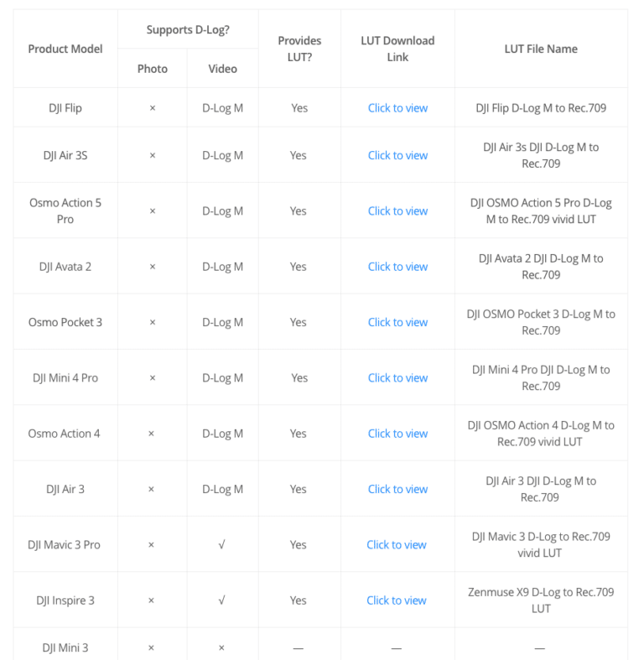This screenshot has width=644, height=660.
Task: Open Osmo Action 5 Pro LUT download link
Action: (397, 211)
